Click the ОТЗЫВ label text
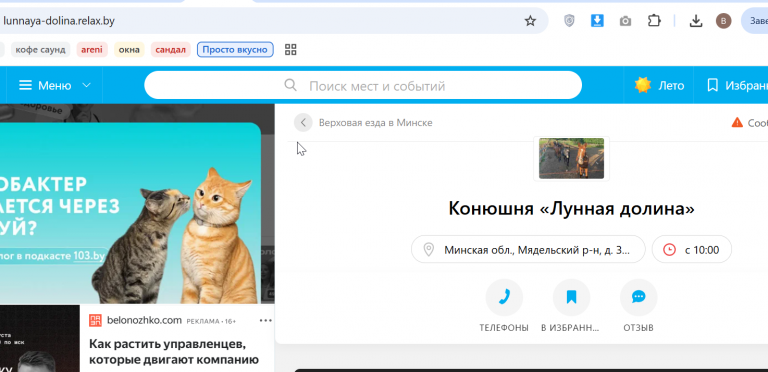The width and height of the screenshot is (768, 372). (x=638, y=328)
